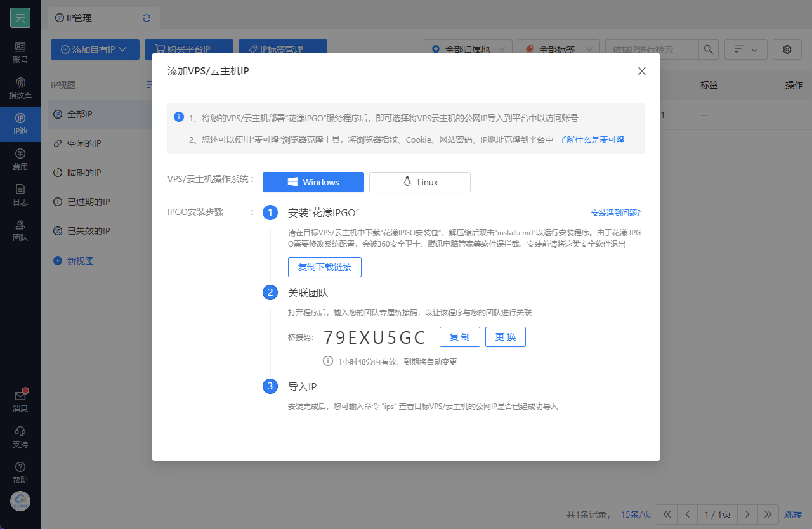Open the 日志 logs section
The image size is (812, 529).
pos(20,195)
